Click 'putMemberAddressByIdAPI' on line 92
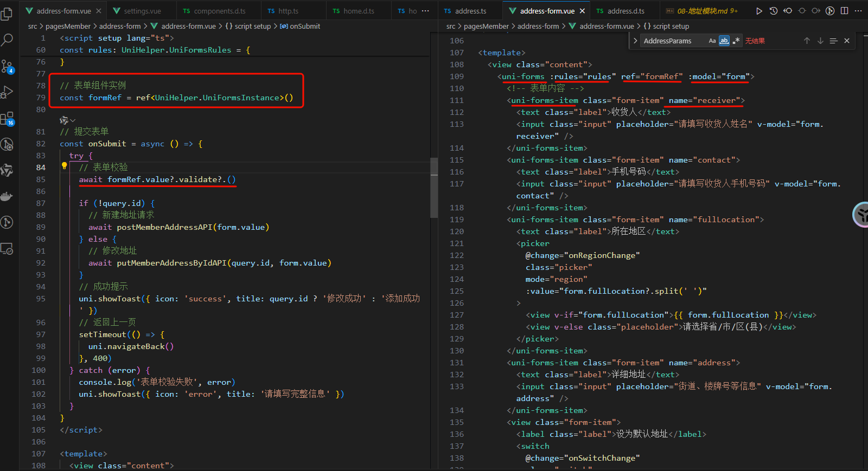 point(171,263)
